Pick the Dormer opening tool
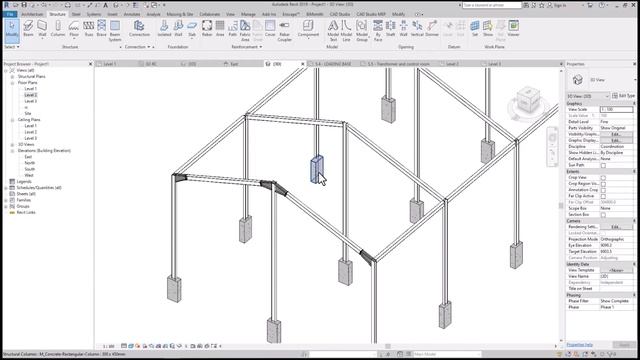640x360 pixels. pos(432,29)
